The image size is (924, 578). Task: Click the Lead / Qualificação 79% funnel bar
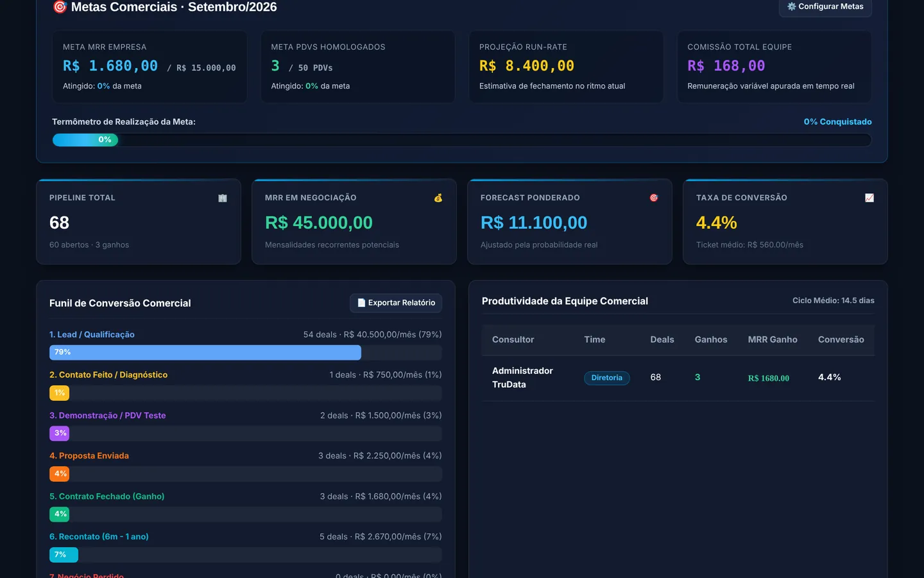coord(205,353)
